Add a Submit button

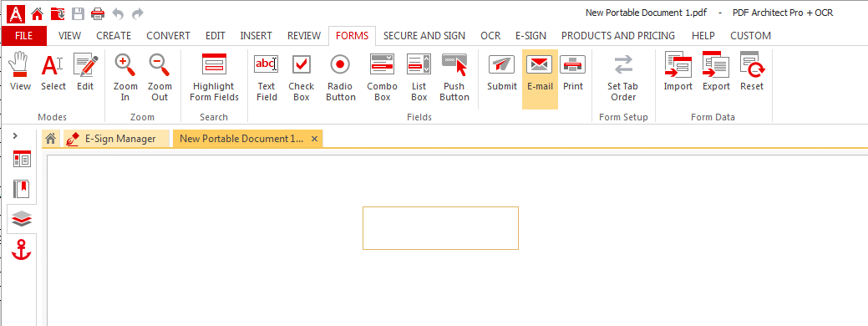point(502,72)
